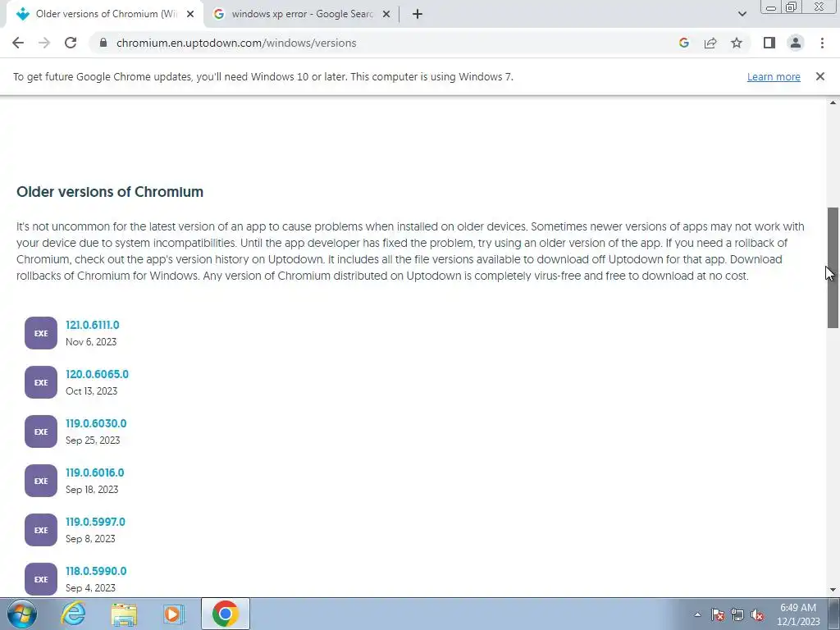This screenshot has width=840, height=630.
Task: Click the Older versions of Chromium heading
Action: (x=110, y=192)
